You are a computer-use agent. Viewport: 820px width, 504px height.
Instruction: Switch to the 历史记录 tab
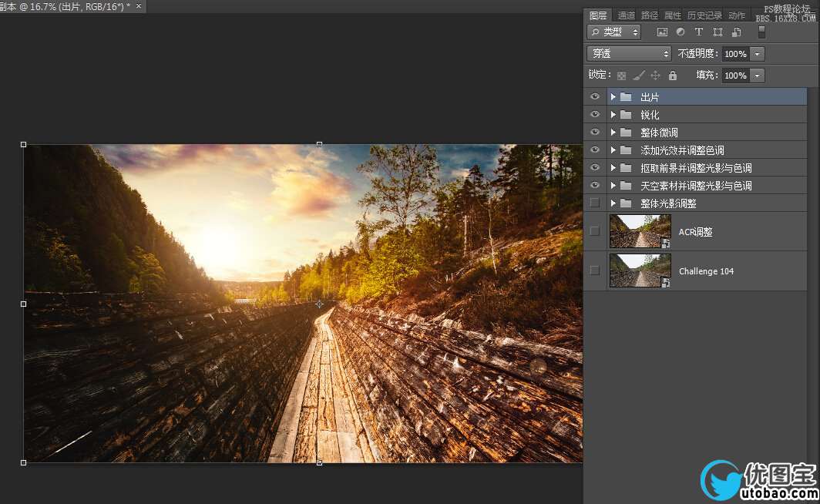704,15
